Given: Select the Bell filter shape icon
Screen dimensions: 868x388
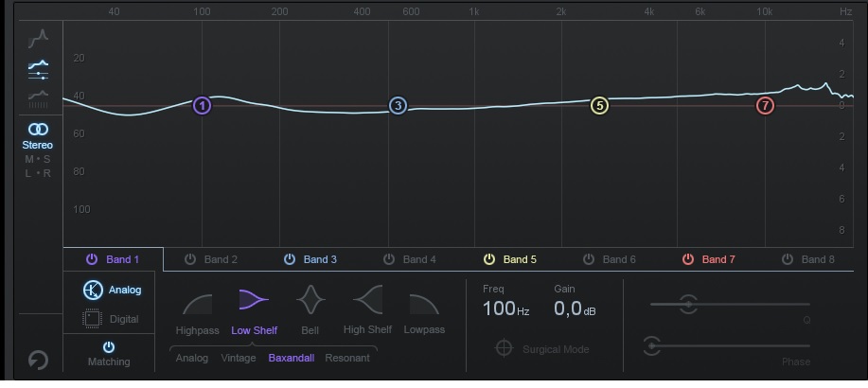Looking at the screenshot, I should (x=310, y=302).
